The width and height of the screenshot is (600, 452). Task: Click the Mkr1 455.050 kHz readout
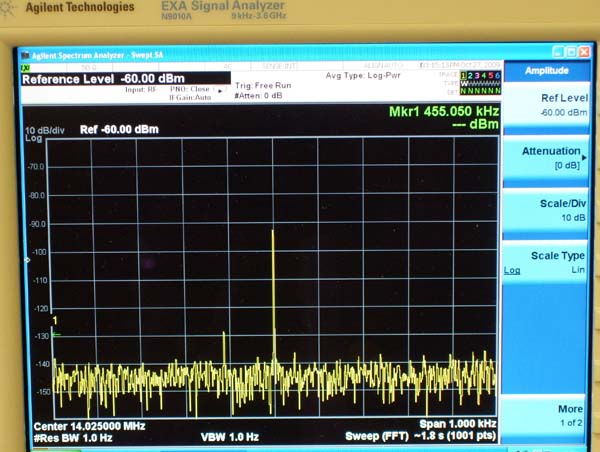[x=444, y=111]
